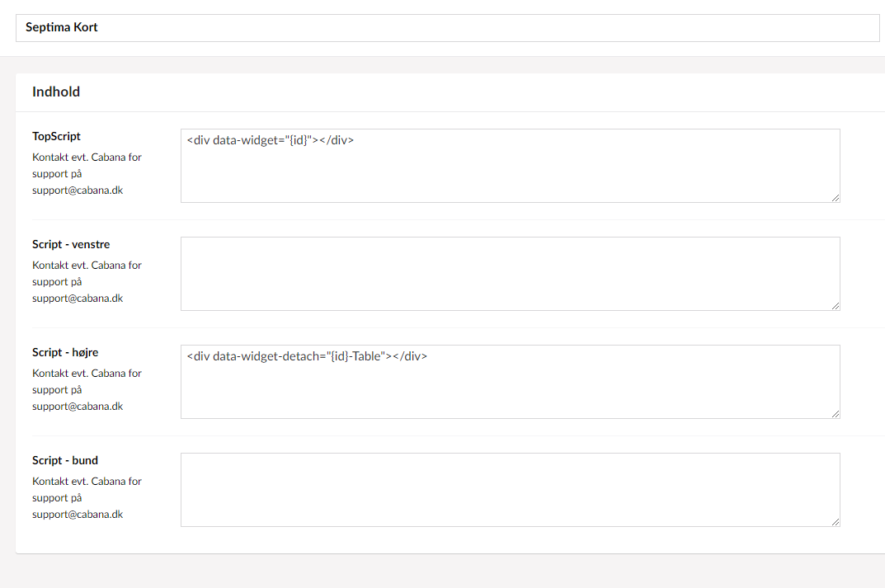
Task: Click support@cabana.dk under Script - bund
Action: [78, 515]
